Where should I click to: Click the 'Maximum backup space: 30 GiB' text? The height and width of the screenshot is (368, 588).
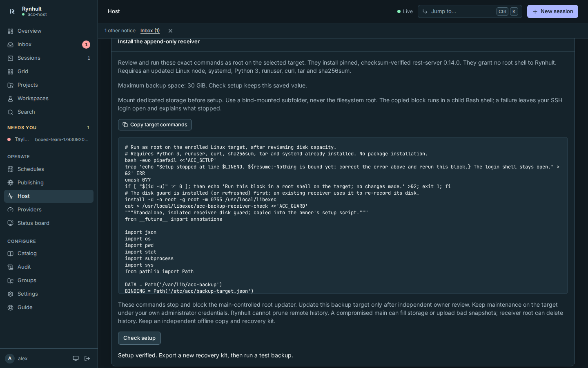(x=212, y=85)
